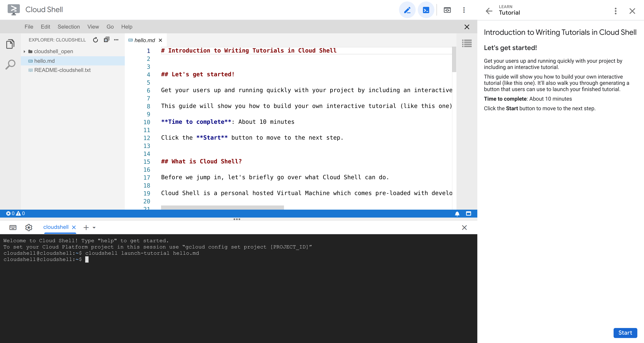
Task: Expand the Explorer panel three-dot menu
Action: [x=116, y=40]
